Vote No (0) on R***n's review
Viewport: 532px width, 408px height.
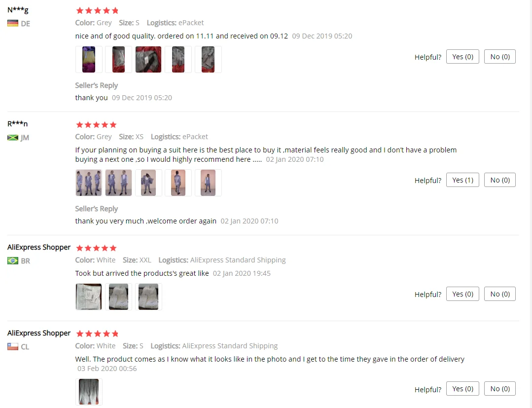point(500,180)
